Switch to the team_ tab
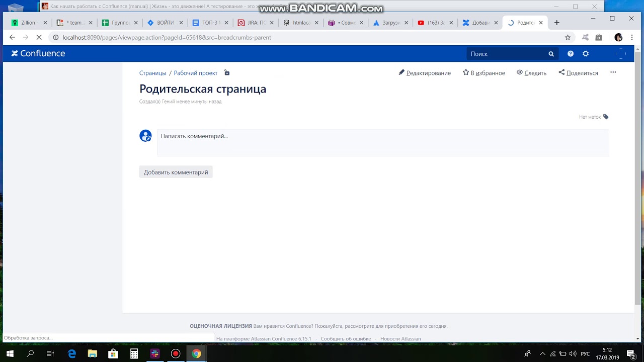Viewport: 644px width, 362px height. 74,23
